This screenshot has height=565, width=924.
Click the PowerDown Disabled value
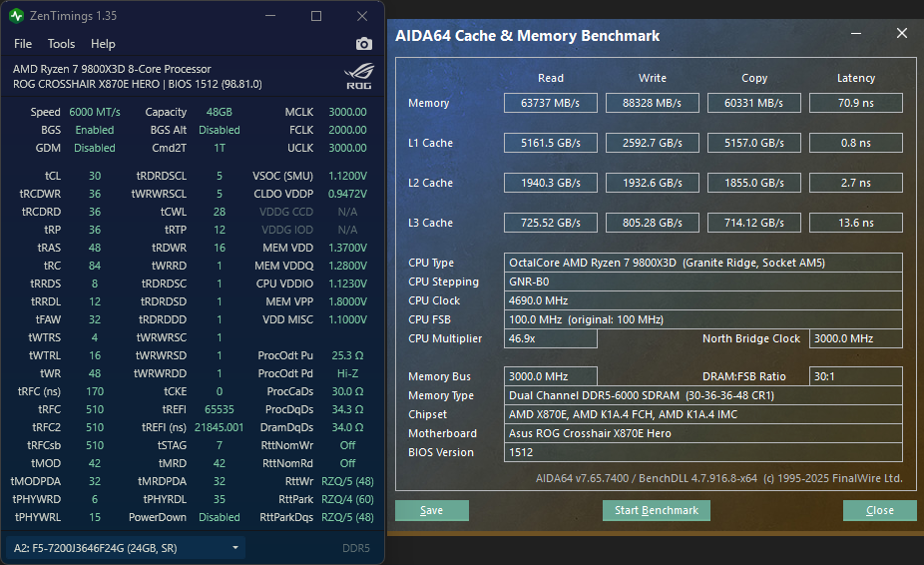tap(220, 517)
